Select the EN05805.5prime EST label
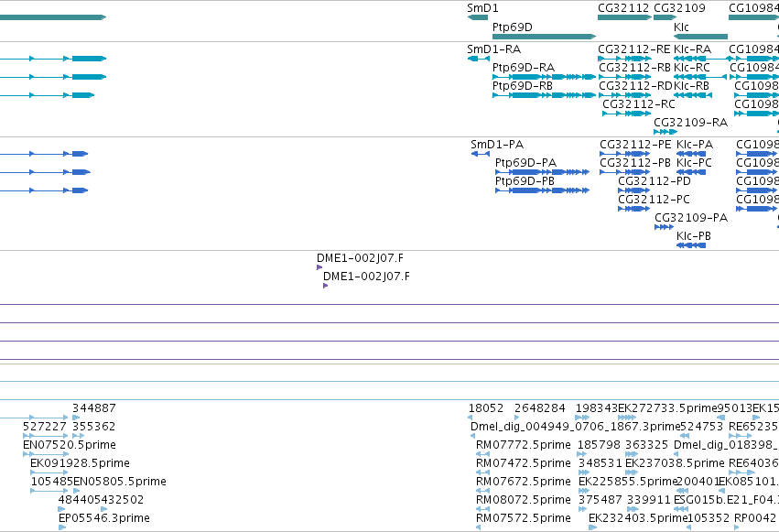This screenshot has width=779, height=532. 120,482
